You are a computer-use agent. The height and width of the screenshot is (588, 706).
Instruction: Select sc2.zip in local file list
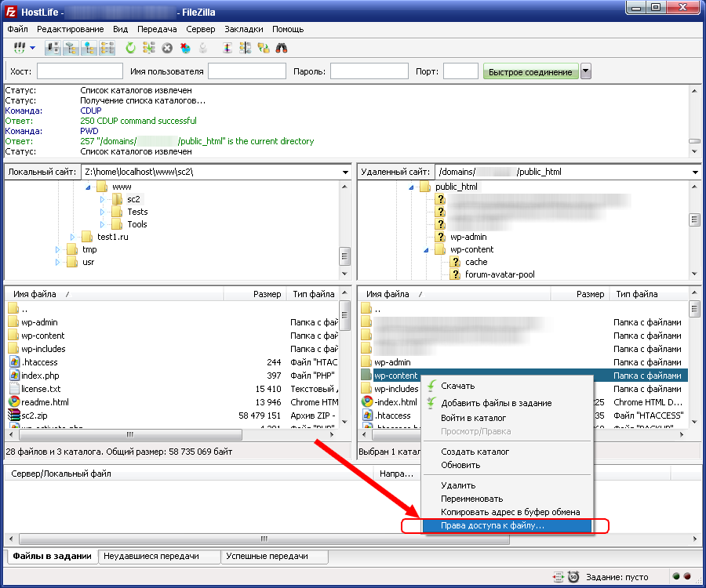pos(35,416)
